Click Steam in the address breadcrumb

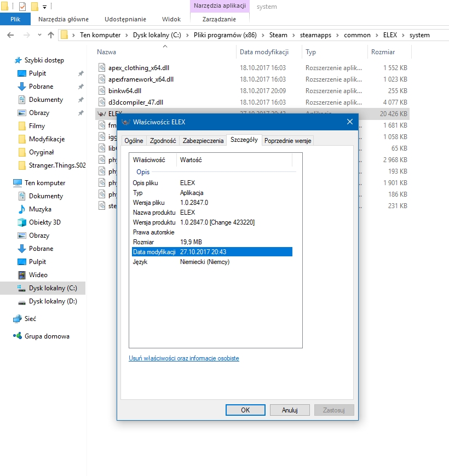[278, 35]
